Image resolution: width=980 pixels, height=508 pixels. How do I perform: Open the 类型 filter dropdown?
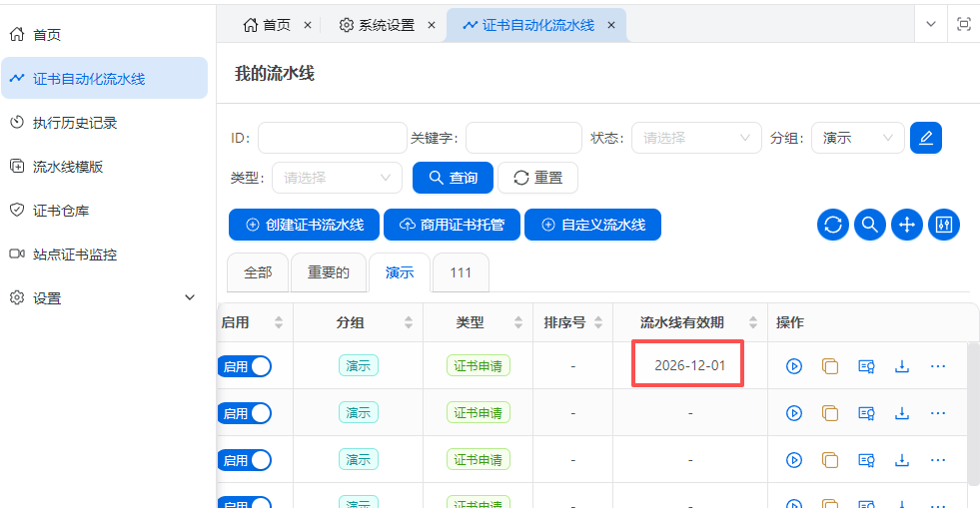click(337, 178)
